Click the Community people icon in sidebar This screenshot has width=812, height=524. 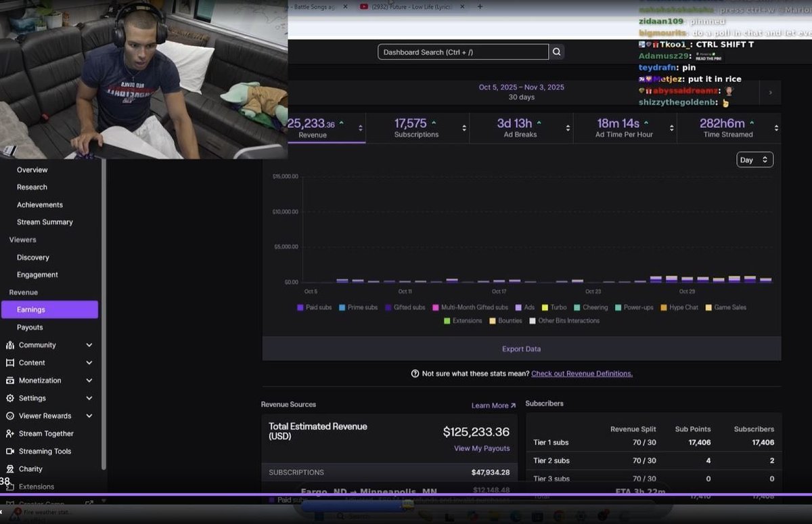(x=10, y=345)
